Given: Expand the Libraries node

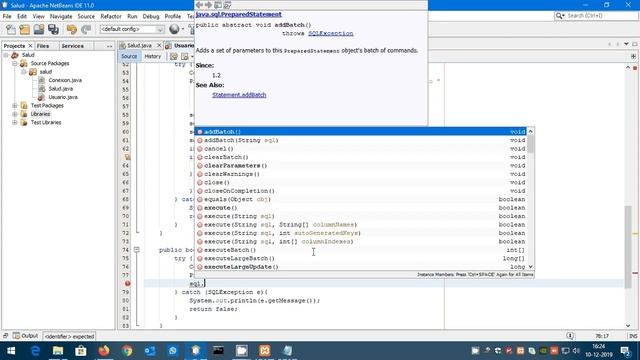Looking at the screenshot, I should [x=15, y=114].
